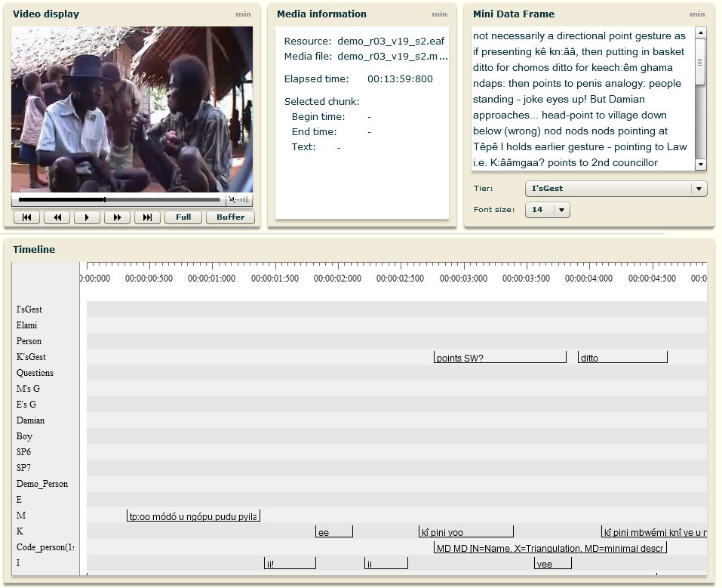Select the 'points SW?' annotation
Viewport: 722px width, 588px height.
click(x=499, y=358)
